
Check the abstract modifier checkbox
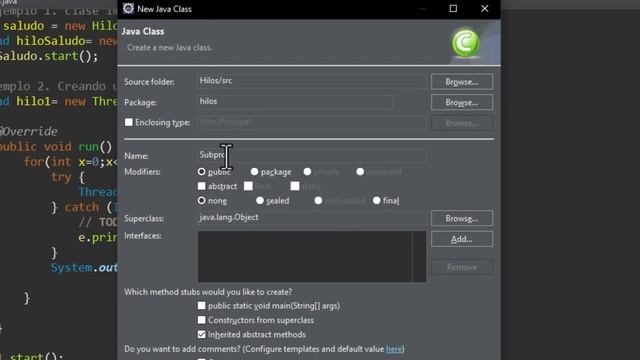click(x=202, y=186)
